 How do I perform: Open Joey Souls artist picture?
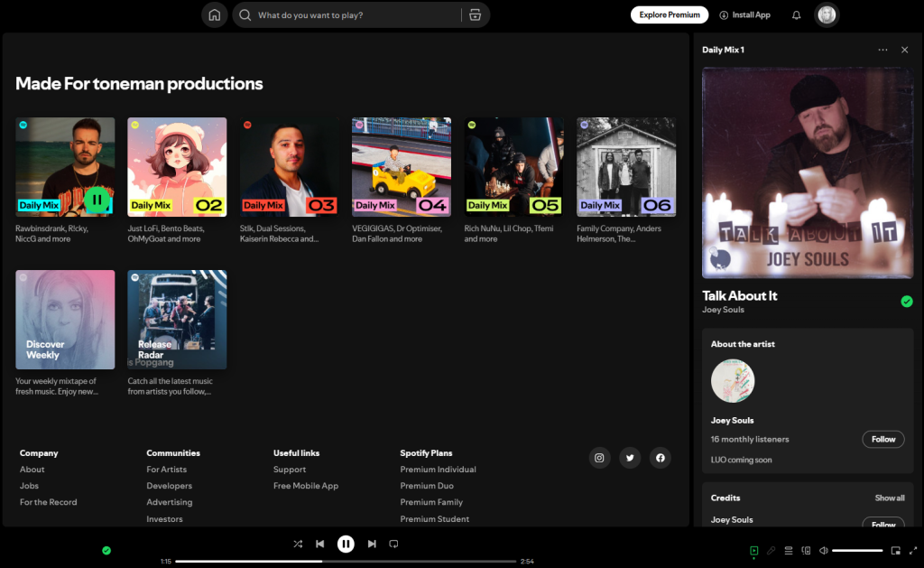tap(733, 381)
